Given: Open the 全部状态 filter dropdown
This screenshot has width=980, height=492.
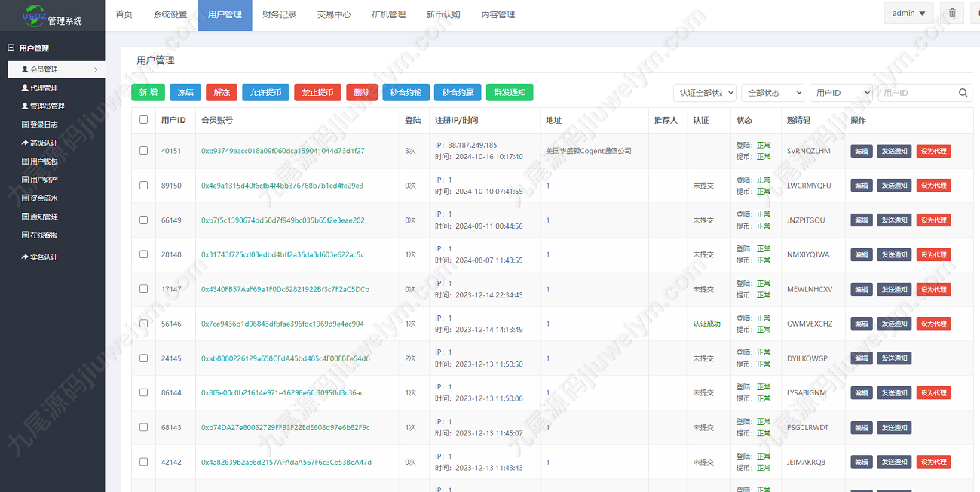Looking at the screenshot, I should 773,92.
